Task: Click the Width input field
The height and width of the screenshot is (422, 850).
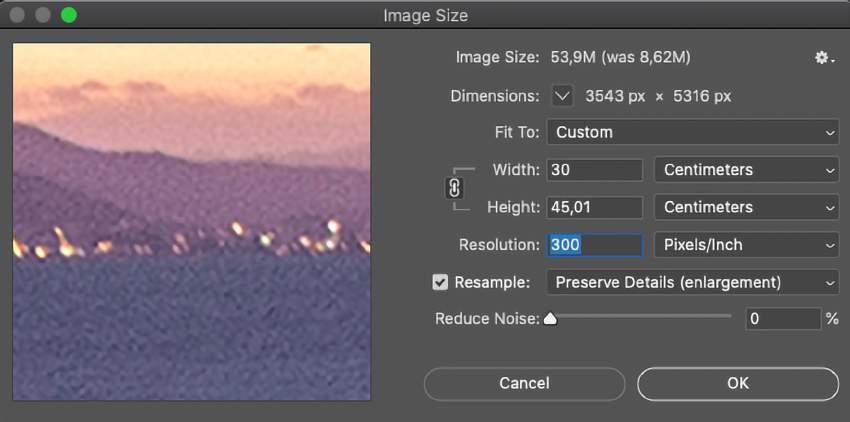Action: pyautogui.click(x=594, y=170)
